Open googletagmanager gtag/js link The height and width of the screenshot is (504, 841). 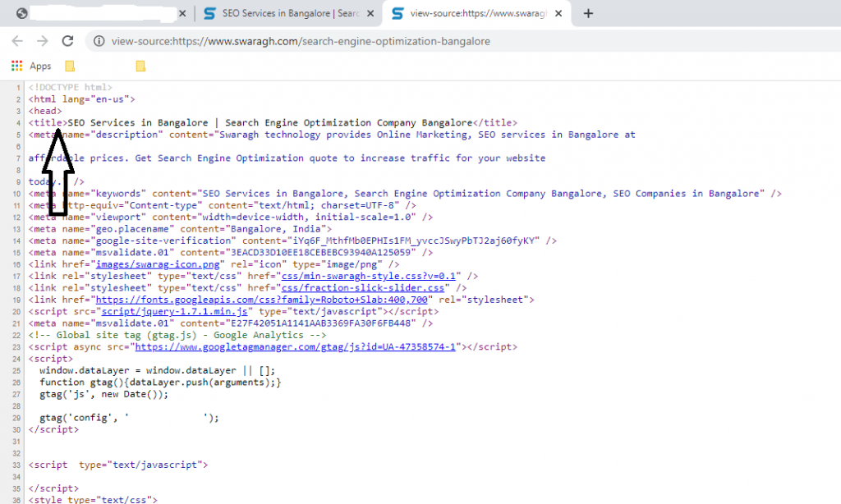(x=295, y=347)
